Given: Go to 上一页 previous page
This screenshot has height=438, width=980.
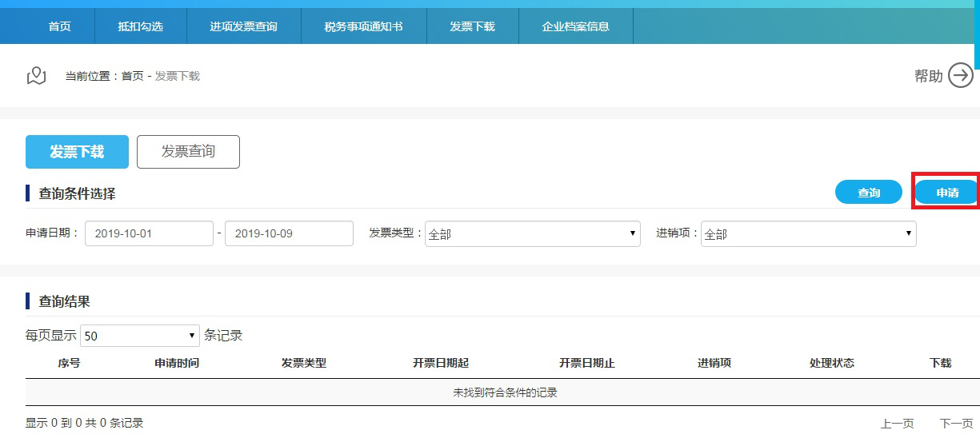Looking at the screenshot, I should click(897, 424).
